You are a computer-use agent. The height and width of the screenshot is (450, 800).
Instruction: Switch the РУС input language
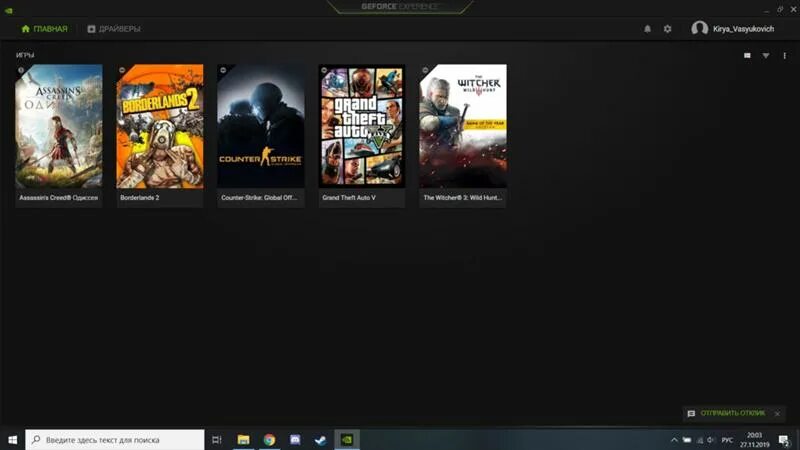coord(728,440)
